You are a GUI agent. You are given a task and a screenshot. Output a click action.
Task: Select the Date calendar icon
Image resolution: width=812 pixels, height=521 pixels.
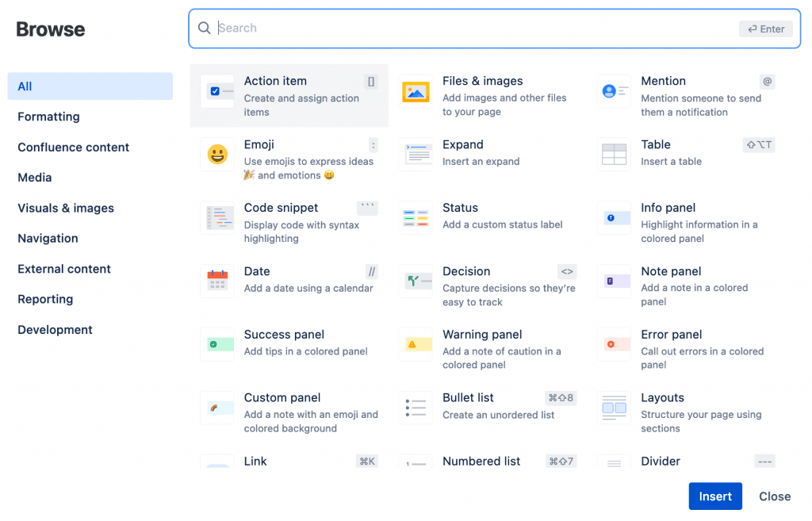click(x=217, y=281)
